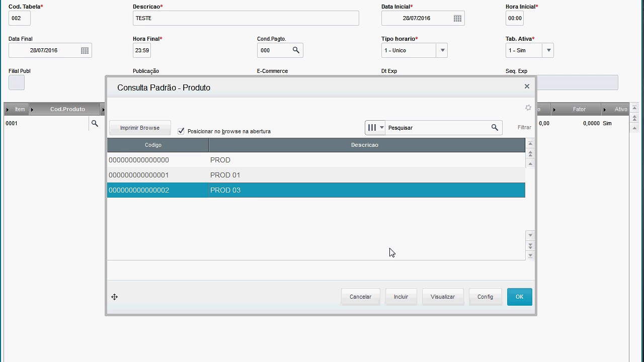Click the Cod. Tabela field with 002
This screenshot has height=362, width=644.
[x=20, y=18]
